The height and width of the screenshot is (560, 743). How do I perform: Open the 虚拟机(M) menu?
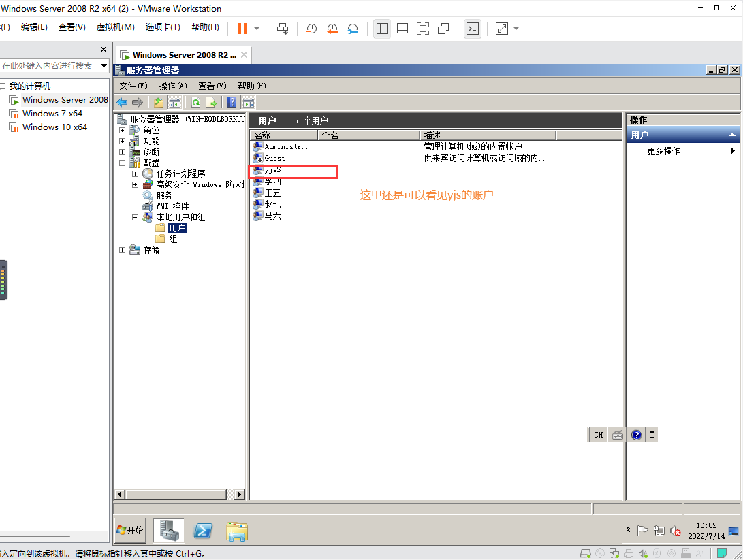[x=115, y=27]
